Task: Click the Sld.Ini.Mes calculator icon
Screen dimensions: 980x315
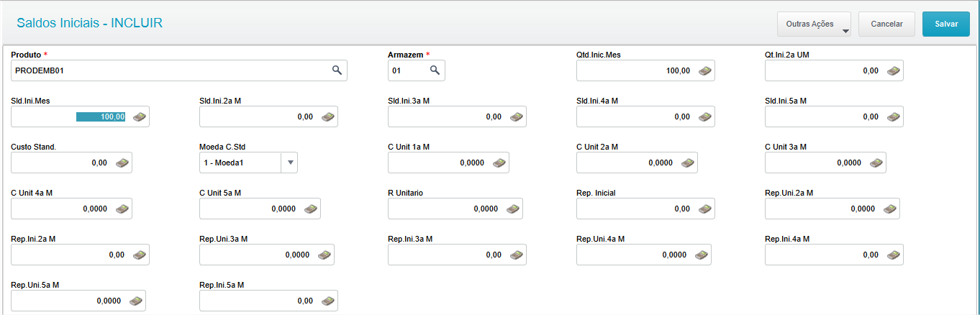Action: pyautogui.click(x=140, y=117)
